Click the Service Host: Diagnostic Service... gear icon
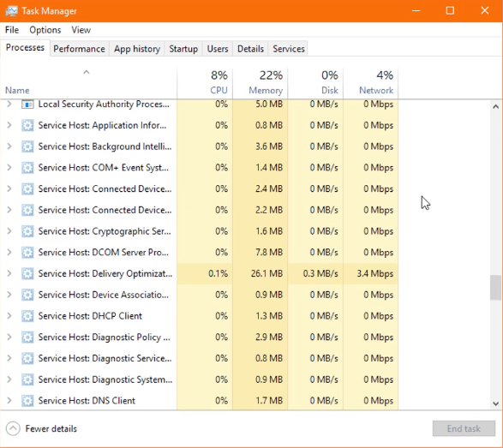503x448 pixels. (x=27, y=358)
